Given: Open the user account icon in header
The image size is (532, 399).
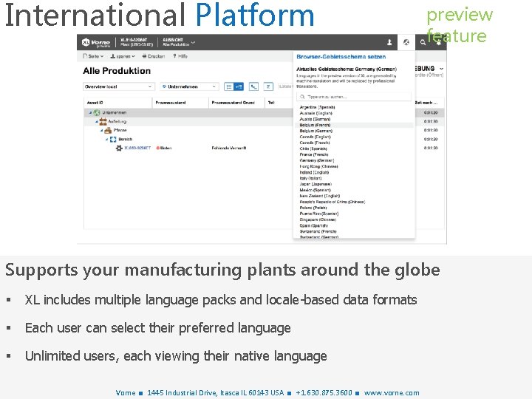Looking at the screenshot, I should tap(389, 42).
